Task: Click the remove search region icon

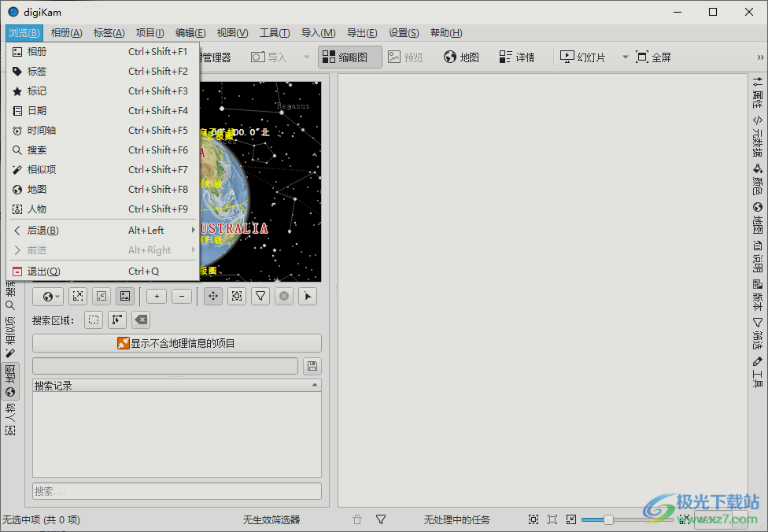Action: coord(141,320)
